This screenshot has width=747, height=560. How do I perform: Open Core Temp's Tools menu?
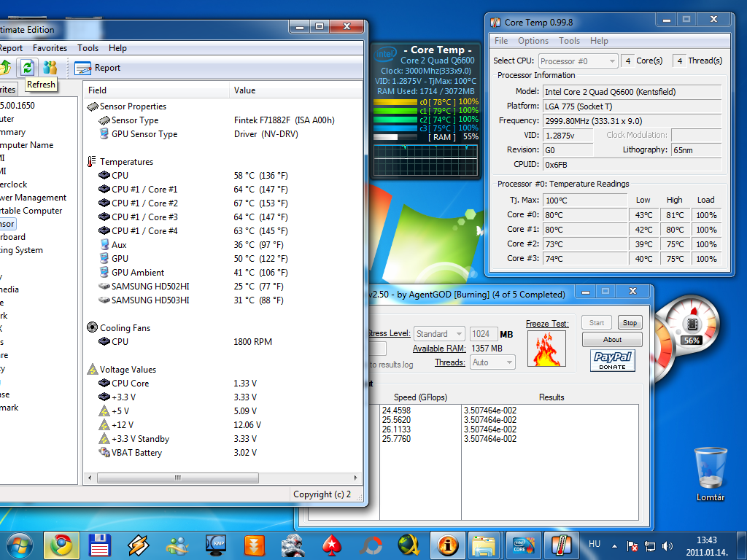point(569,41)
